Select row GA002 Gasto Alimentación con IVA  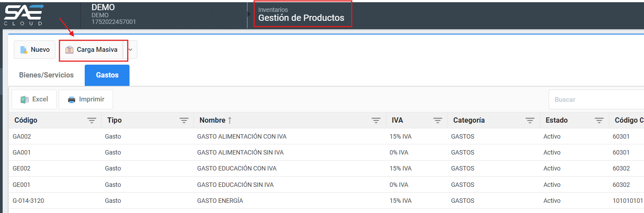tap(242, 136)
